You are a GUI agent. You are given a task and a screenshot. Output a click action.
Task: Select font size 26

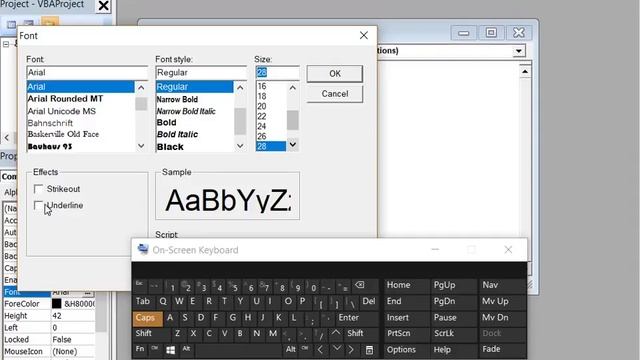(x=262, y=136)
